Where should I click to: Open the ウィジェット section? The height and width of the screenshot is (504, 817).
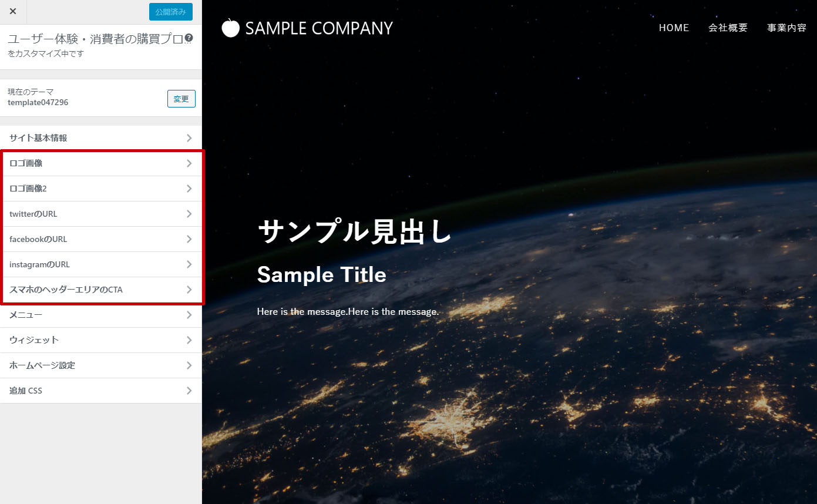[x=101, y=340]
